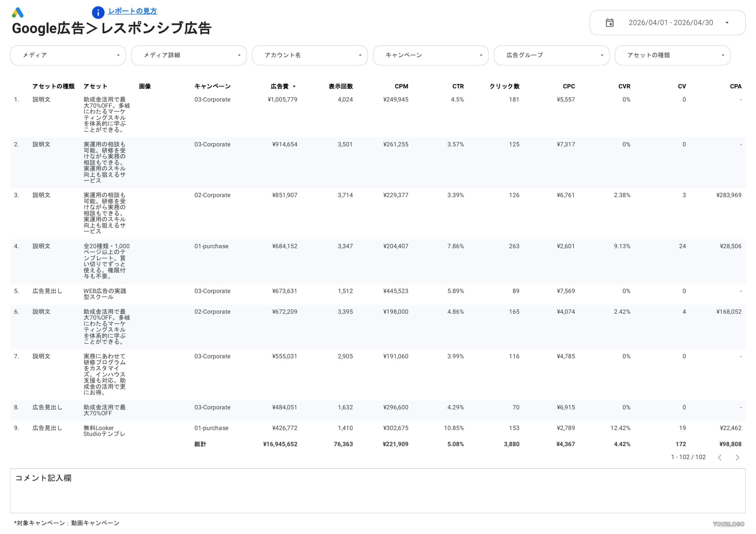The height and width of the screenshot is (534, 756).
Task: Sort by the 表示回数 column header
Action: tap(340, 86)
